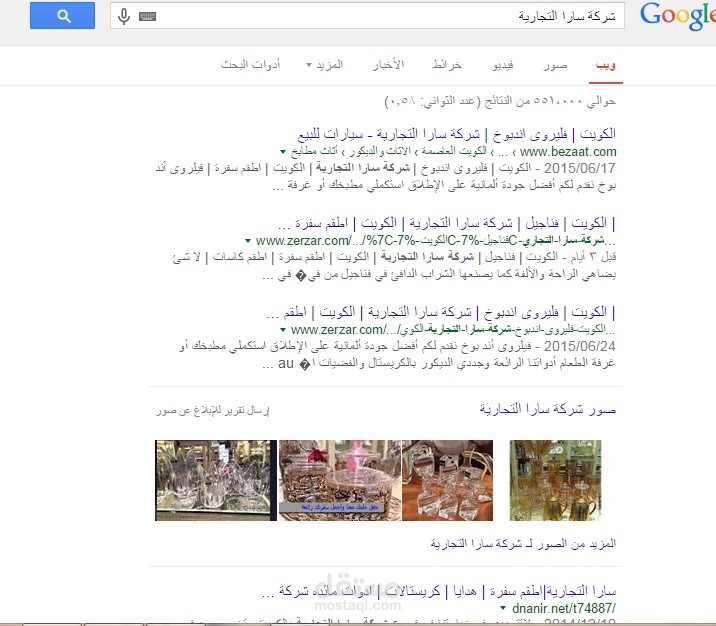Click إرسال تقرير للإبلاغ عن صور link
This screenshot has height=626, width=716.
point(213,410)
